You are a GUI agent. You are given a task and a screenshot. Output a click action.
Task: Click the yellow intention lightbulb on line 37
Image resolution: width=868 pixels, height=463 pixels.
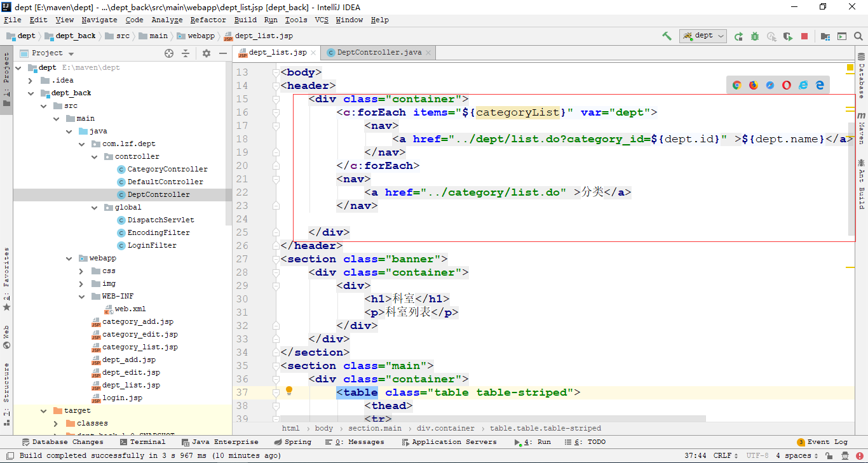click(288, 391)
